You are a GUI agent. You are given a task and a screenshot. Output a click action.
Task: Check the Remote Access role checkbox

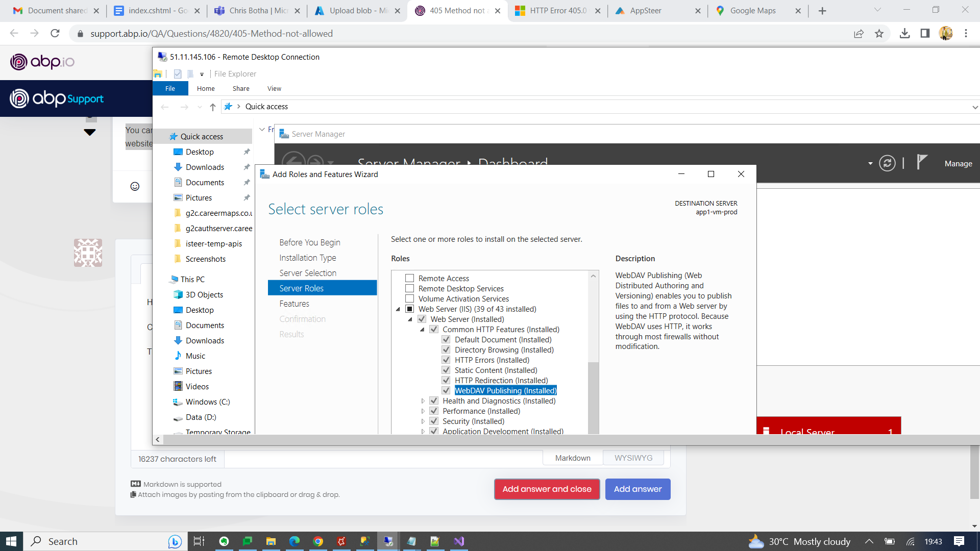coord(409,278)
